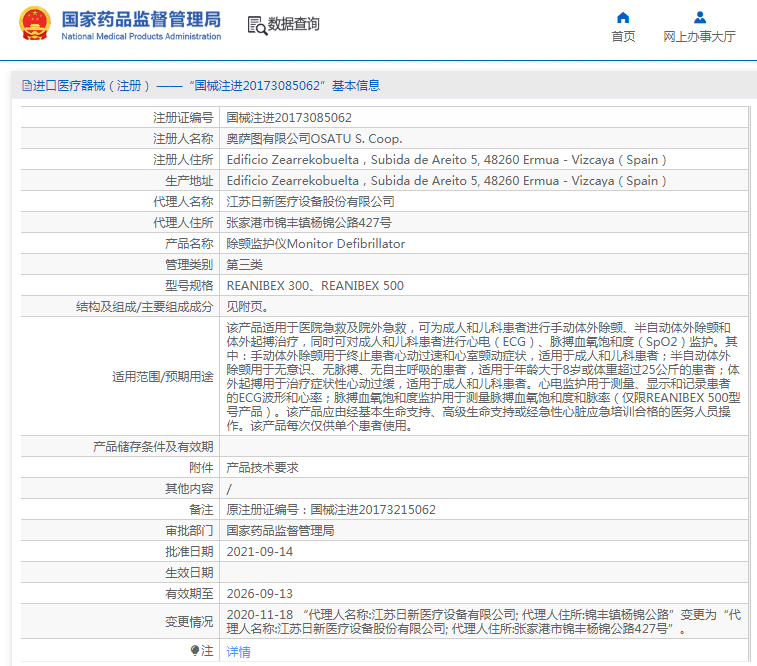Click agent name 江苏日新医疗设备股份有限公司
This screenshot has width=757, height=666.
click(310, 201)
